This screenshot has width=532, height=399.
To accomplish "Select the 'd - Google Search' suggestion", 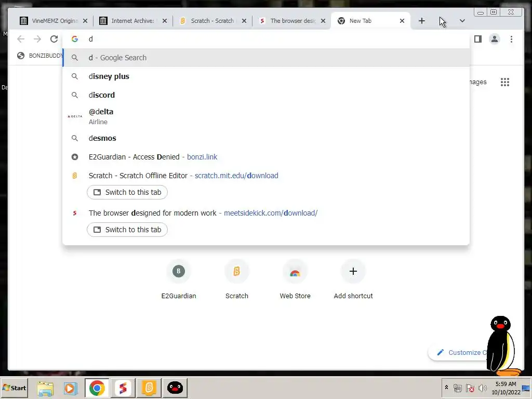I will tap(267, 58).
